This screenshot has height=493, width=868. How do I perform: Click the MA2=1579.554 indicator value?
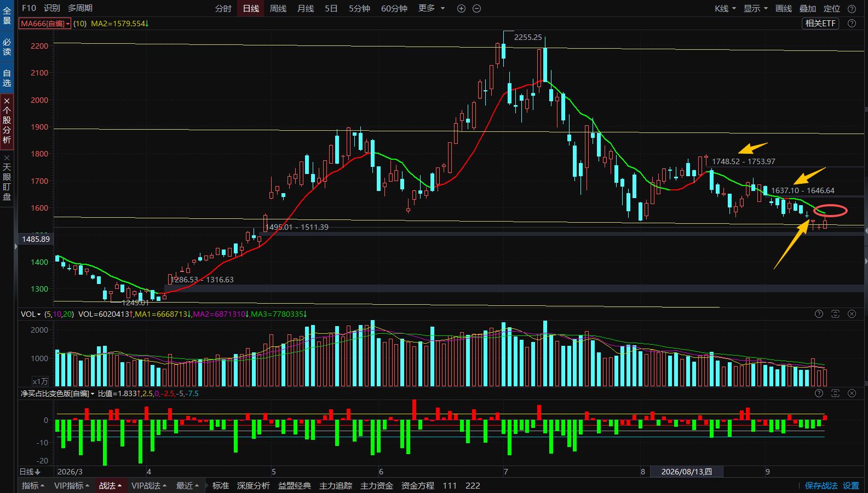tap(119, 24)
